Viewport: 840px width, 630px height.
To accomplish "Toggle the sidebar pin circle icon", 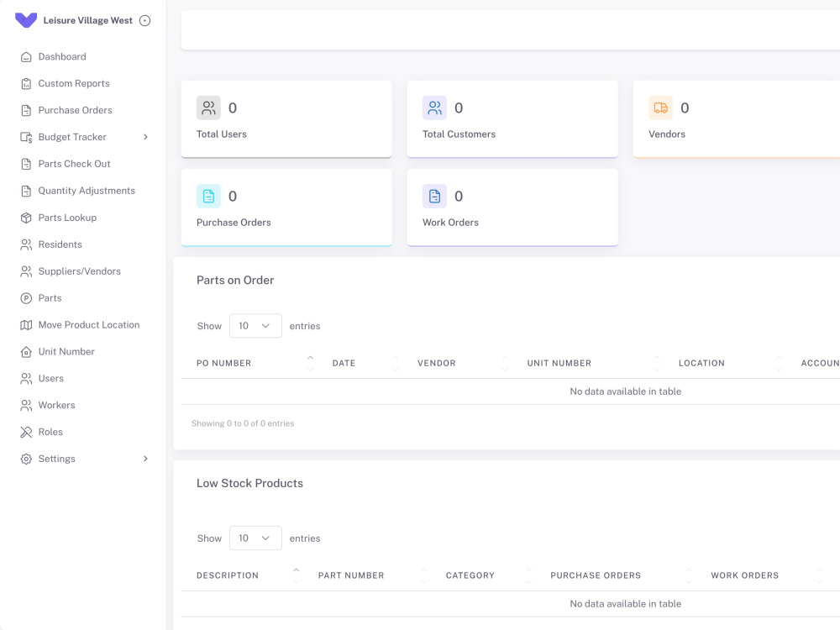I will click(144, 20).
